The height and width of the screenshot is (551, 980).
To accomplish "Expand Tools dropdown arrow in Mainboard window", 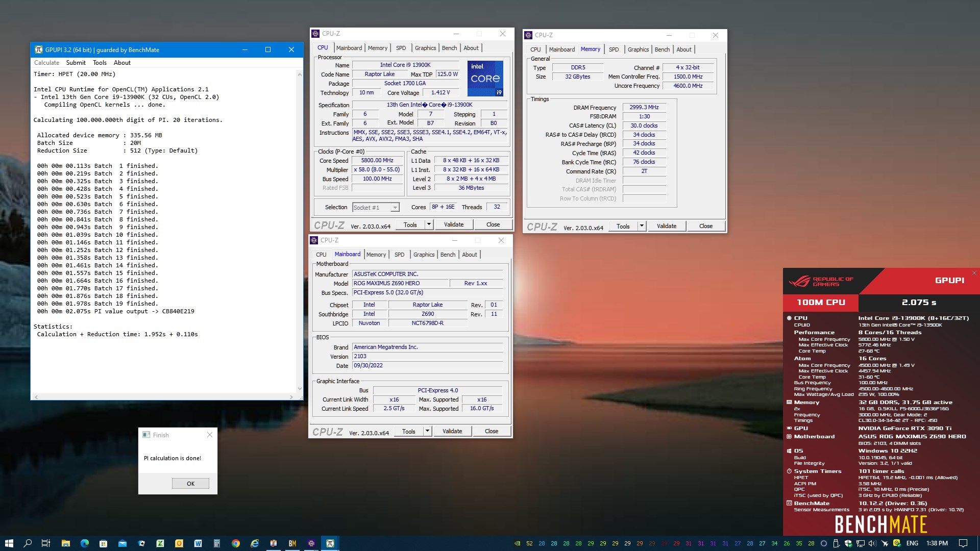I will [x=427, y=431].
